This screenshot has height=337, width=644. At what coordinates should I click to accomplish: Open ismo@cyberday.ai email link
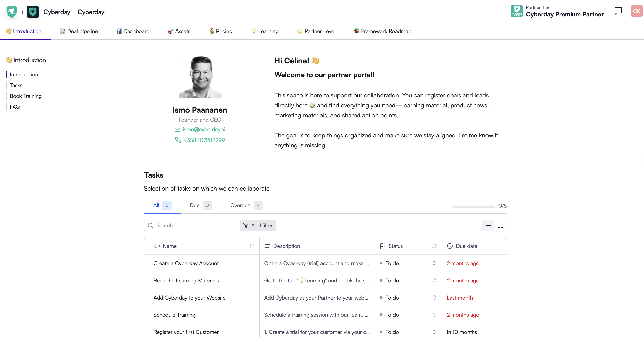[x=204, y=130]
